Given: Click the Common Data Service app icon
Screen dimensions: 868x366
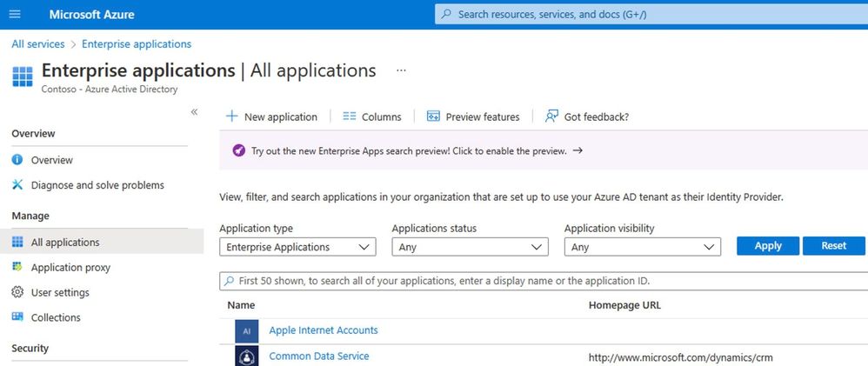Looking at the screenshot, I should click(x=246, y=356).
